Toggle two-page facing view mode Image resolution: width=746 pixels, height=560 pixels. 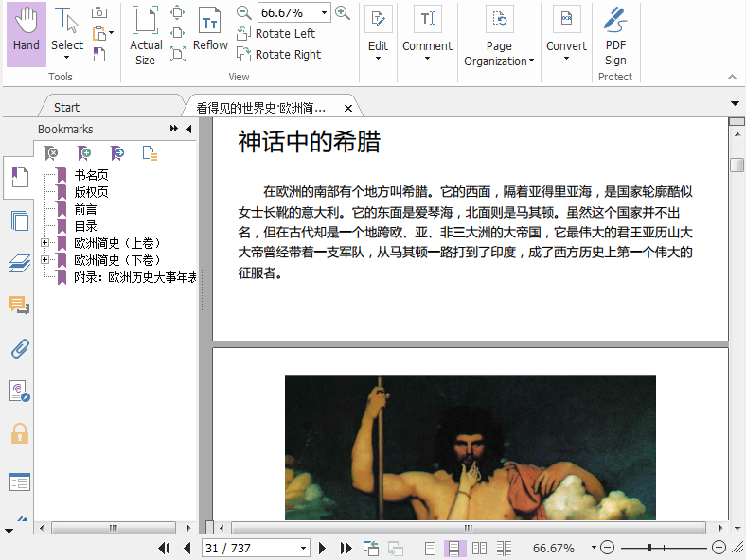pos(480,548)
